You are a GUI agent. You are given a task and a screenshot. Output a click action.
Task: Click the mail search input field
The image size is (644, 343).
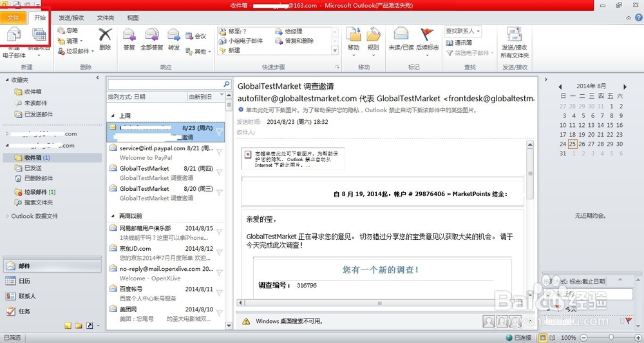click(x=165, y=84)
